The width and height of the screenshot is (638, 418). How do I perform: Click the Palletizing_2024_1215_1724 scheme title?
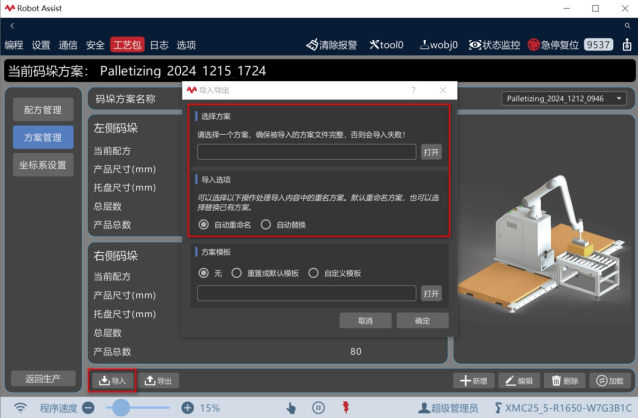[183, 71]
